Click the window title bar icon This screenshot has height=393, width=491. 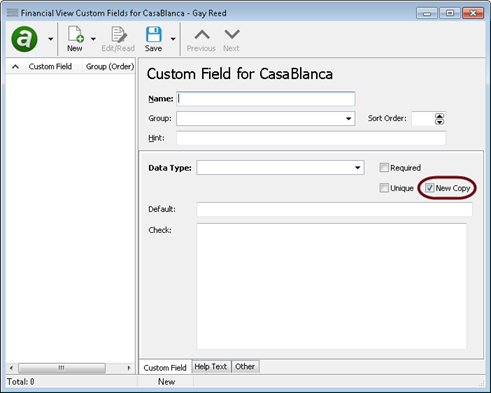(13, 13)
